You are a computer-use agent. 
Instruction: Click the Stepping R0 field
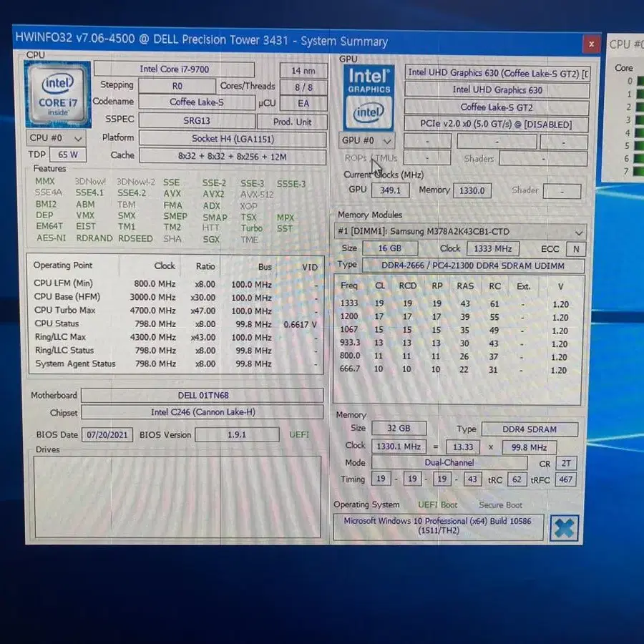tap(177, 86)
